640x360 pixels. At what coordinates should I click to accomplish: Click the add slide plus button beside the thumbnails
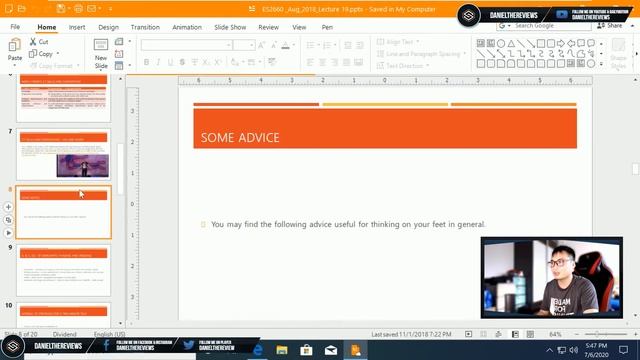[8, 207]
